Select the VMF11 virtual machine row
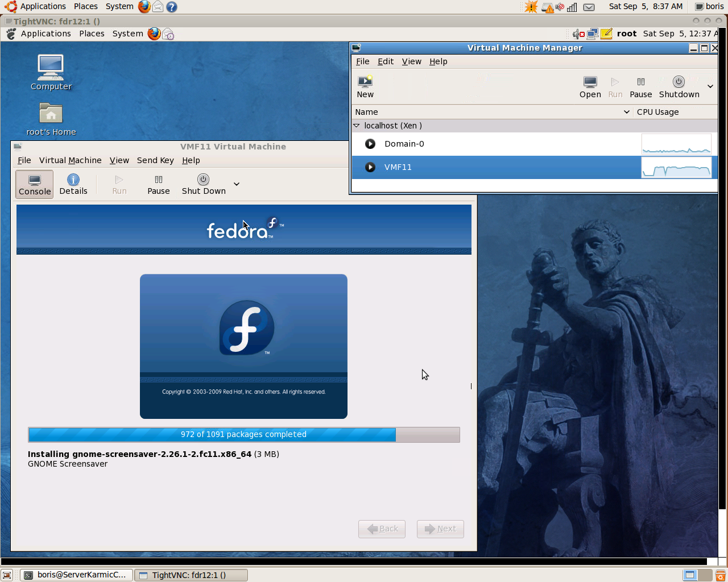 pos(535,167)
